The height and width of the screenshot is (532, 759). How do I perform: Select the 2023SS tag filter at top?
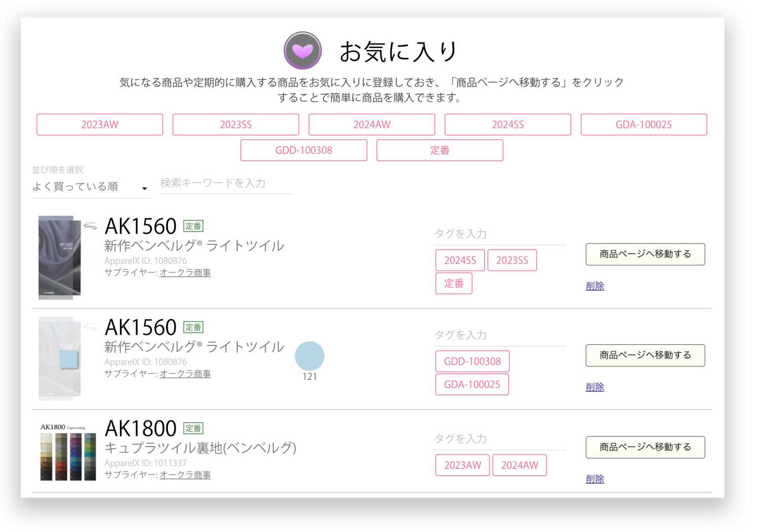(x=235, y=125)
